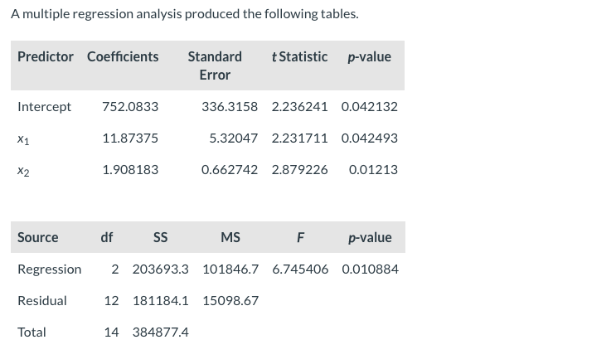
Task: Click the Total SS value 384877.4
Action: point(160,332)
